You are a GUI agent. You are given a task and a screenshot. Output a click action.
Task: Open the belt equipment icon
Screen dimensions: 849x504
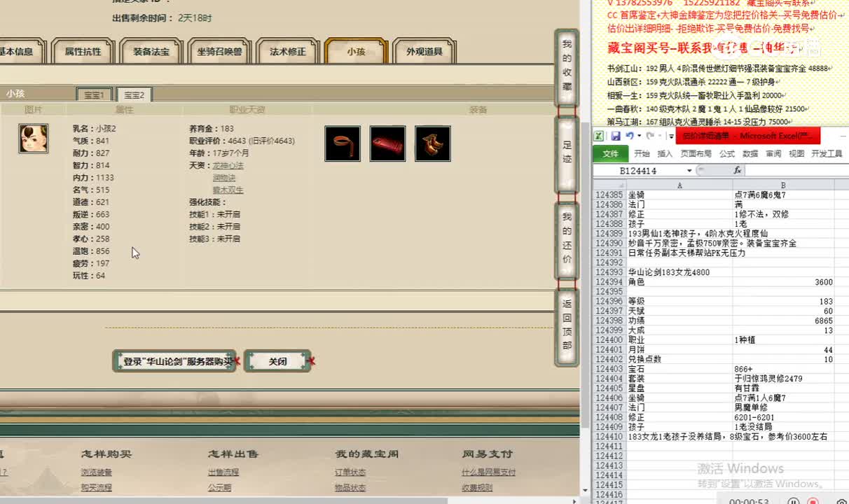[343, 143]
